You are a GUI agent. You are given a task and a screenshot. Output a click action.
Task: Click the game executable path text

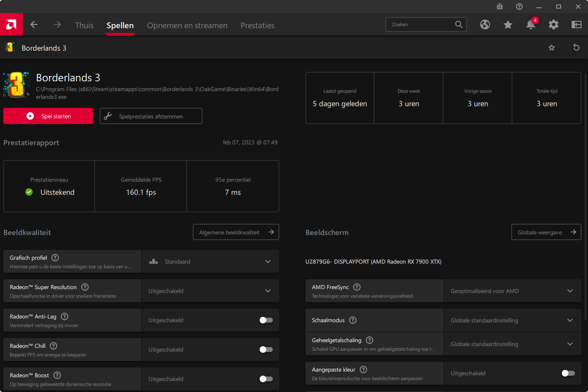[157, 93]
